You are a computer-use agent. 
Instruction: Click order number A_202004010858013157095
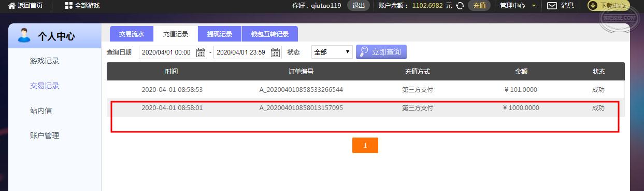point(301,108)
